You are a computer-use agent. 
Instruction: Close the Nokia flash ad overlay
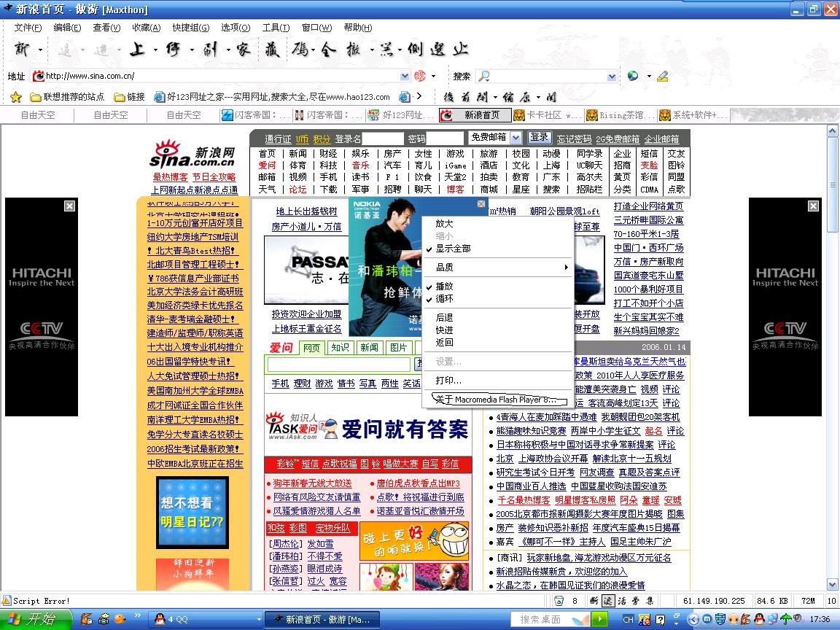click(x=481, y=203)
